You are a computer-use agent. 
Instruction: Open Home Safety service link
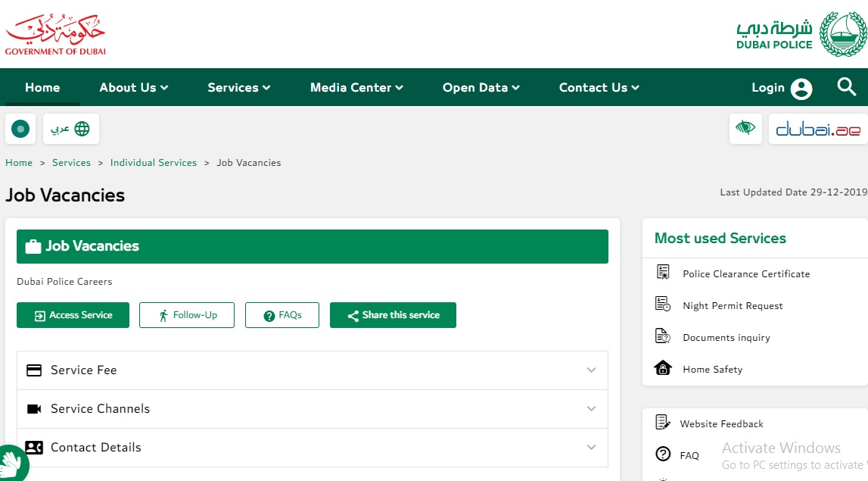pyautogui.click(x=712, y=370)
